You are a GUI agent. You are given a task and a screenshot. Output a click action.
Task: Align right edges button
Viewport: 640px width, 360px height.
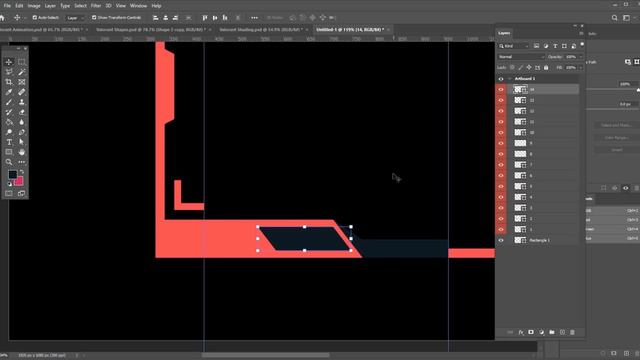click(175, 18)
